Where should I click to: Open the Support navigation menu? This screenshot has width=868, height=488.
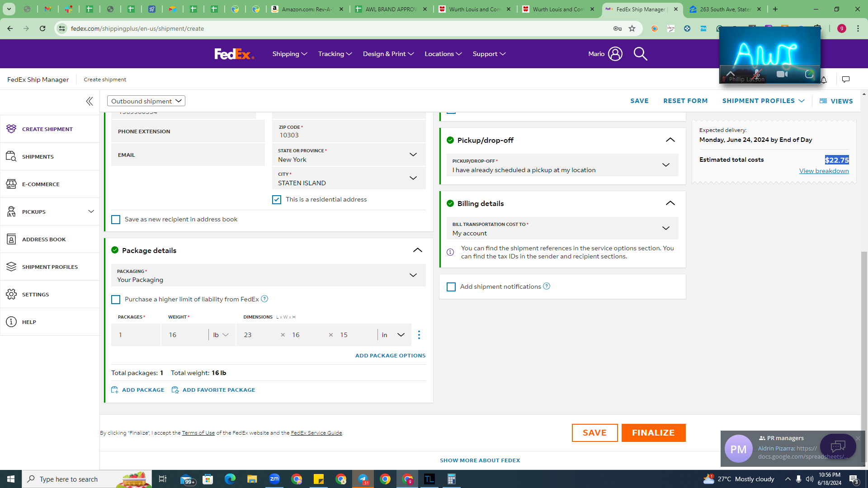coord(489,54)
